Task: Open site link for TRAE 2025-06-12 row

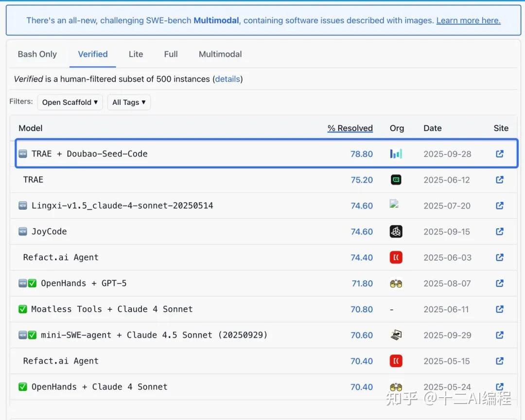Action: point(500,180)
